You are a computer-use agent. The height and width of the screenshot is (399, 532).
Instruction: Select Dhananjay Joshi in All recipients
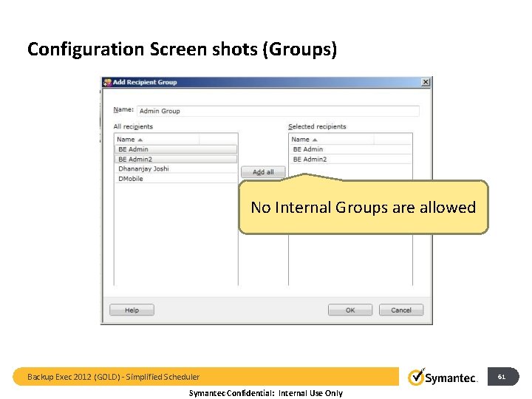[176, 168]
